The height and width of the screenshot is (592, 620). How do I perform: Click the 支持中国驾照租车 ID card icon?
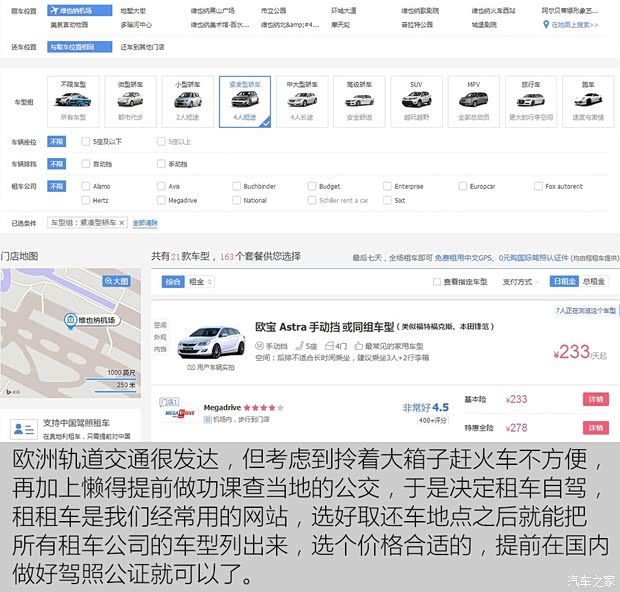pos(23,429)
